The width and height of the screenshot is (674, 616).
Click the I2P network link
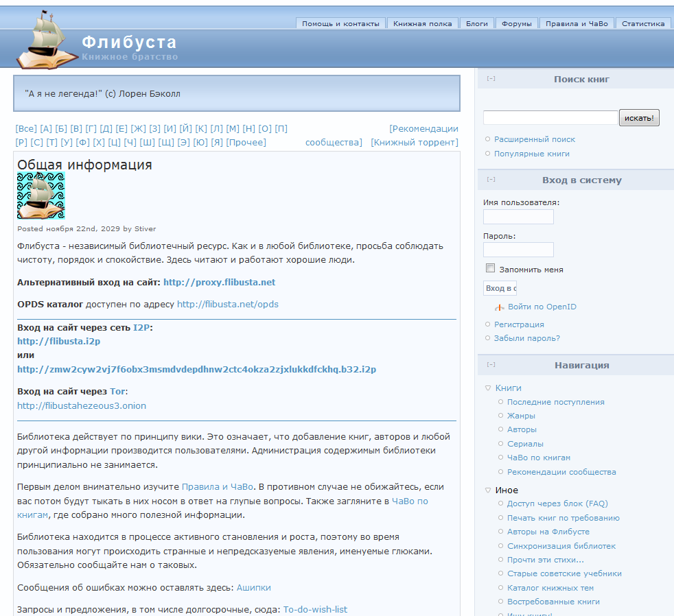pyautogui.click(x=141, y=327)
